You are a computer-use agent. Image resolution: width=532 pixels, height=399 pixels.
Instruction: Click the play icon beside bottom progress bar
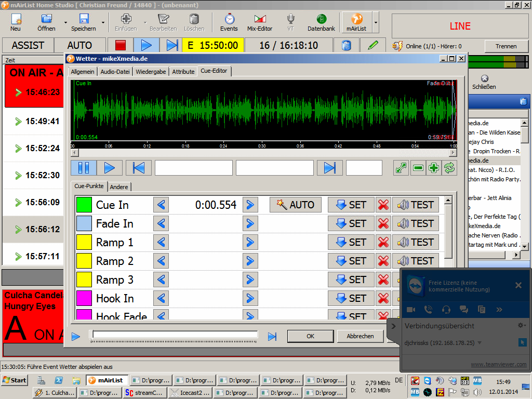click(x=76, y=336)
